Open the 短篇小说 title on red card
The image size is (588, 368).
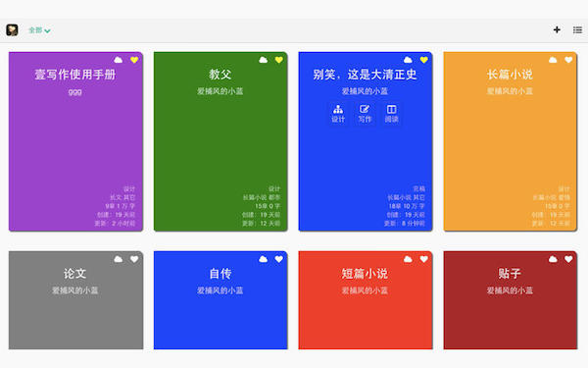coord(365,274)
